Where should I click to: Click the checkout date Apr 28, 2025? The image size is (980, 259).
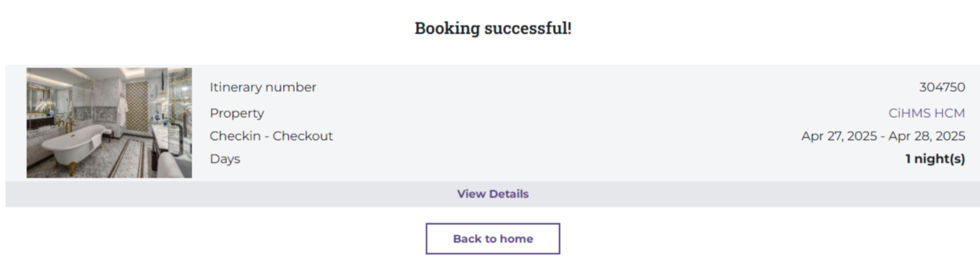[927, 136]
